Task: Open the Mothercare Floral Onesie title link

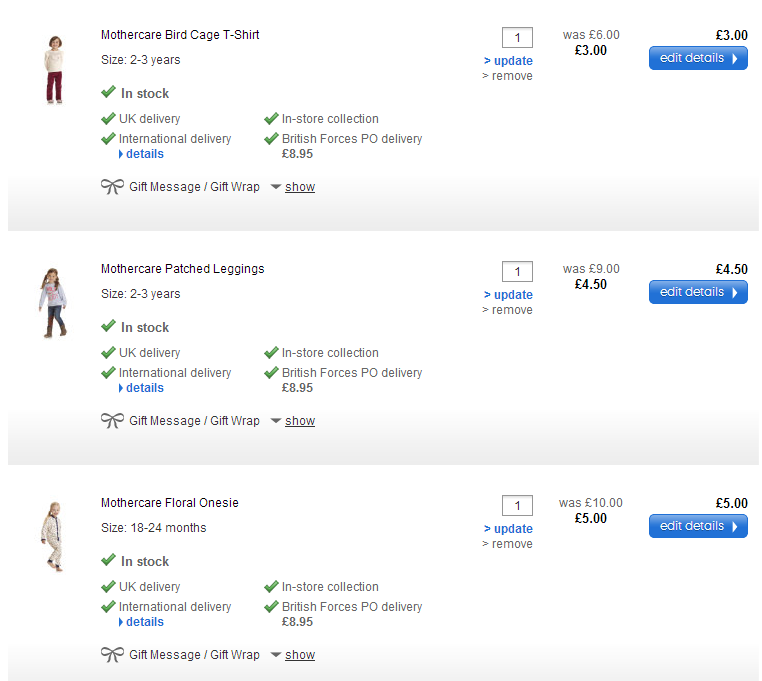Action: click(x=170, y=503)
